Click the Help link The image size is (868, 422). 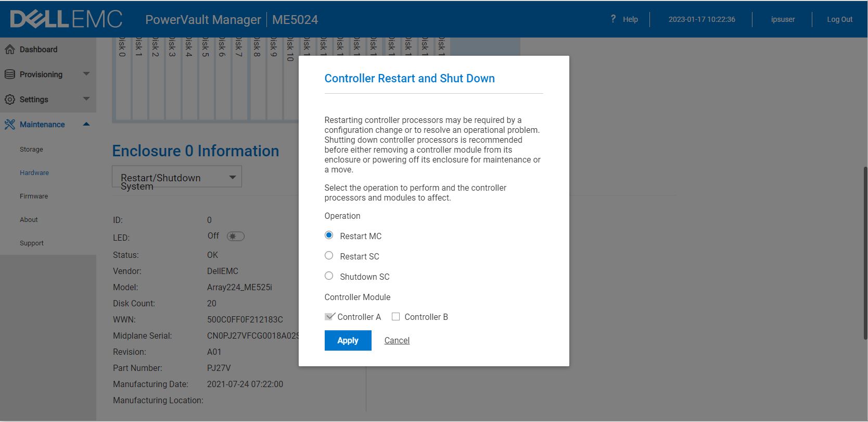pos(630,19)
